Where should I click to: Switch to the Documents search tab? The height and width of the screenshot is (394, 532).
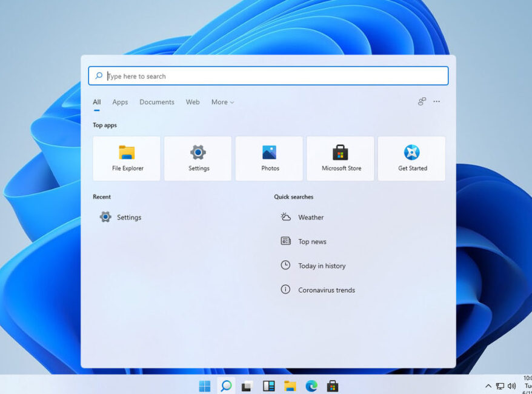[157, 102]
